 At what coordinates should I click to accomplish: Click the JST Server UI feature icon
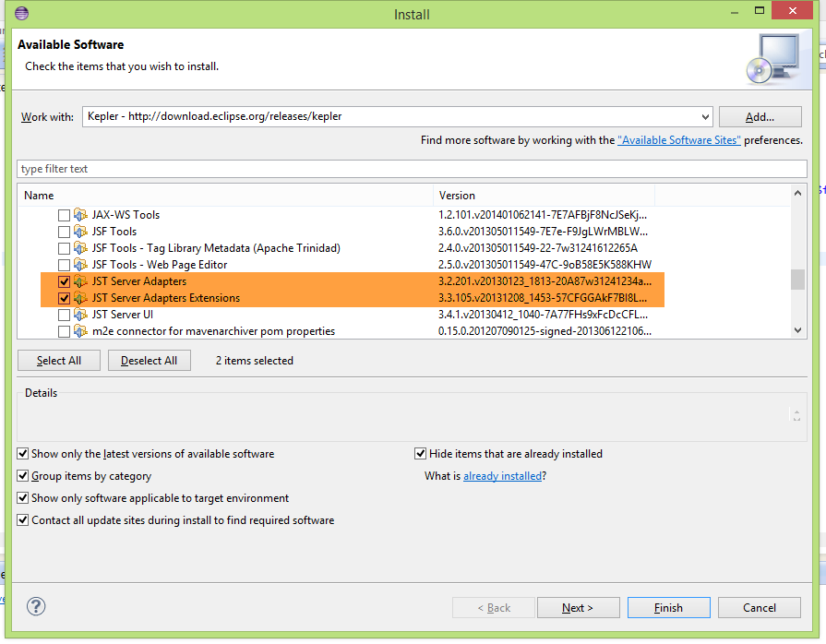tap(80, 315)
